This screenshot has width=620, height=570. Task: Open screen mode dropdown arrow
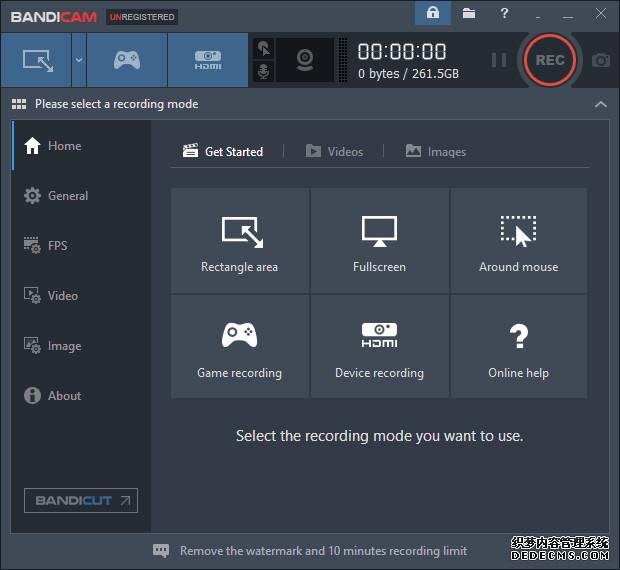click(x=79, y=60)
